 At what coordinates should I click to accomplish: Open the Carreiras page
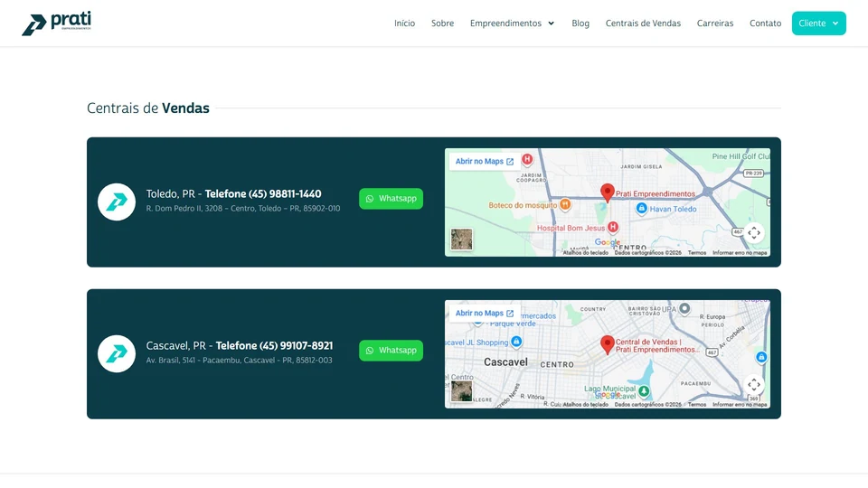click(x=714, y=23)
